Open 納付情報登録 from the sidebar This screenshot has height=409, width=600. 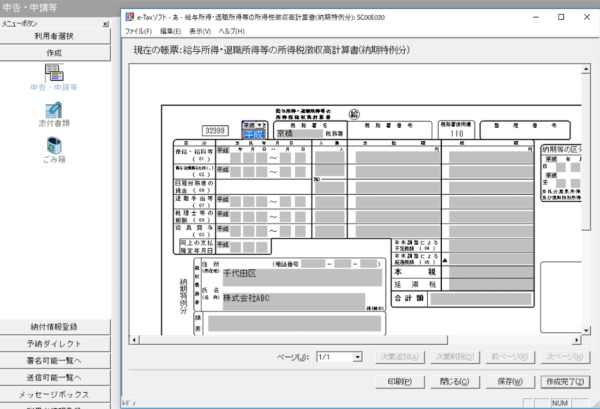(x=55, y=327)
